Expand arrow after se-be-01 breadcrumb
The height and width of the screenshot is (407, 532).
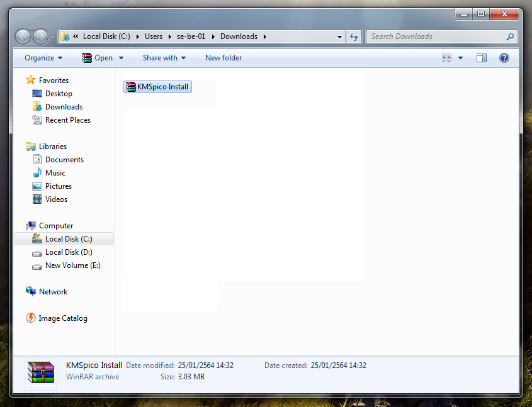(x=213, y=36)
